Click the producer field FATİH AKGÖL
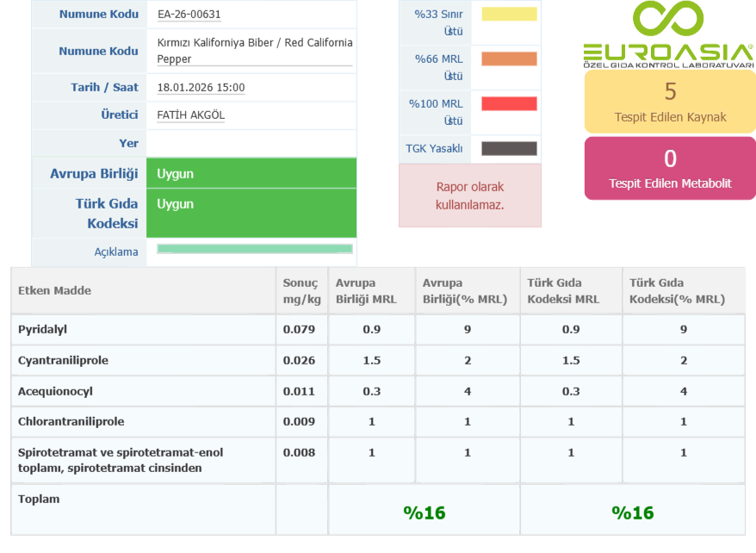This screenshot has width=756, height=553. point(191,115)
